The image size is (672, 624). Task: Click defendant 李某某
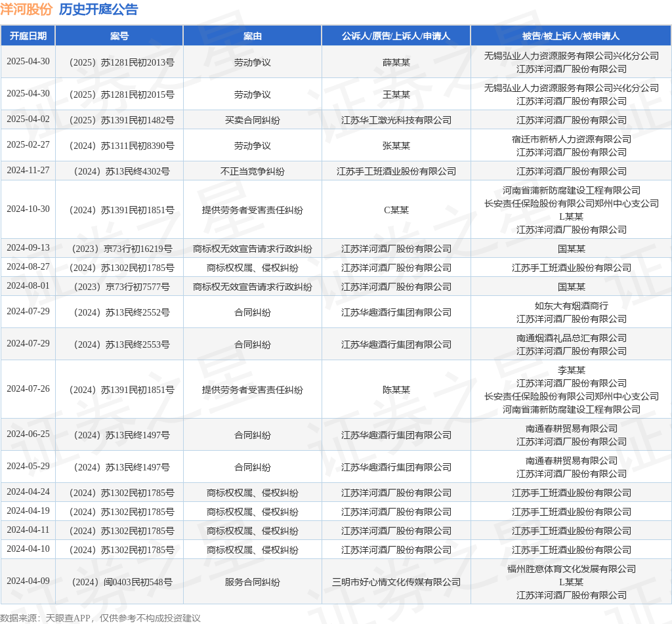572,370
